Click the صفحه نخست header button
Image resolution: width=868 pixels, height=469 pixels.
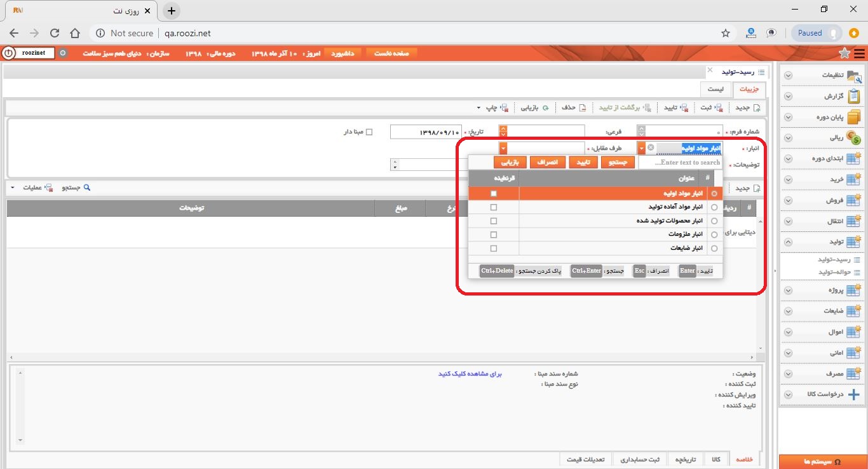point(391,53)
